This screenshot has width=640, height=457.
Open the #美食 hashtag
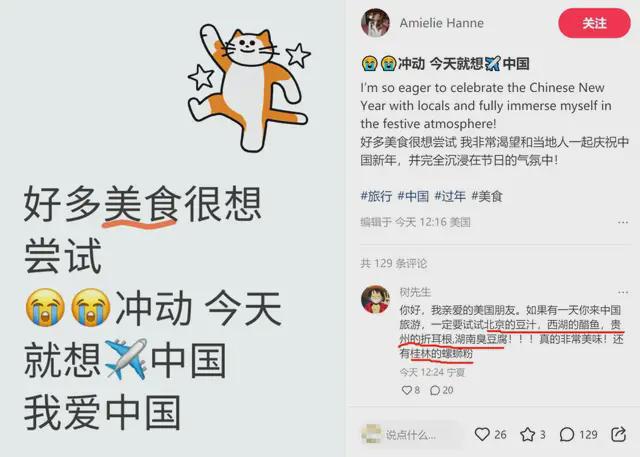pos(487,196)
